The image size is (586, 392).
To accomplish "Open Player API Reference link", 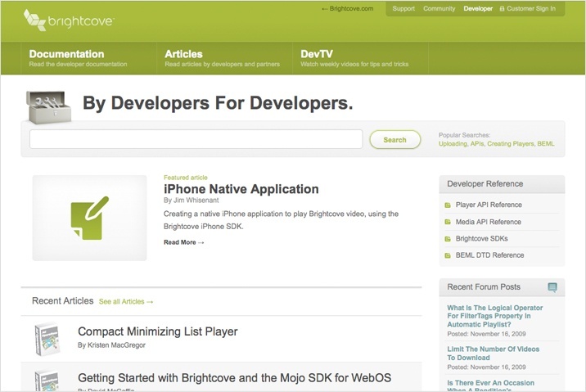I will click(489, 205).
